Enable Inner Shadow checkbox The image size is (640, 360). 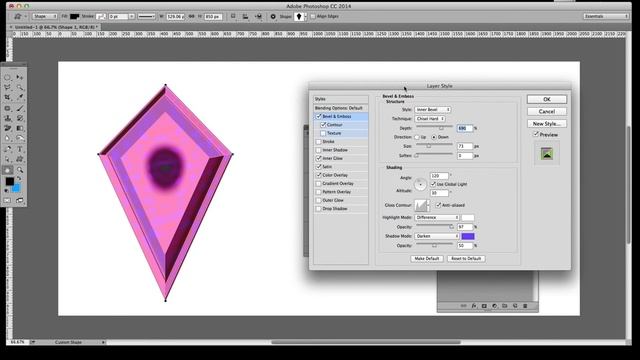(x=318, y=150)
